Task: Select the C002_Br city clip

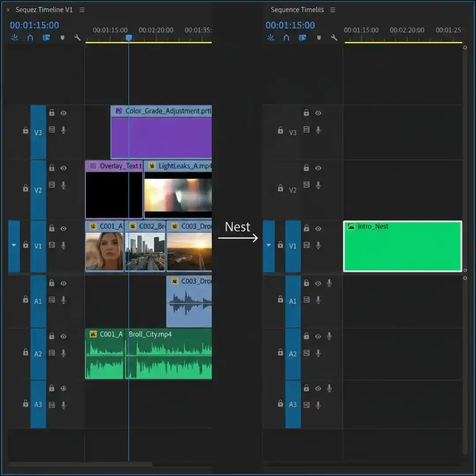Action: point(145,246)
